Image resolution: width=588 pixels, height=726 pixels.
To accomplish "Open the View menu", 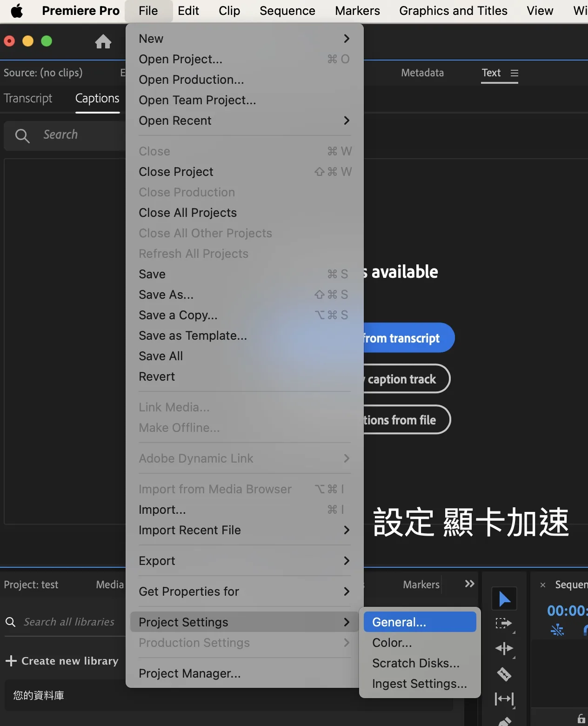I will (x=540, y=11).
